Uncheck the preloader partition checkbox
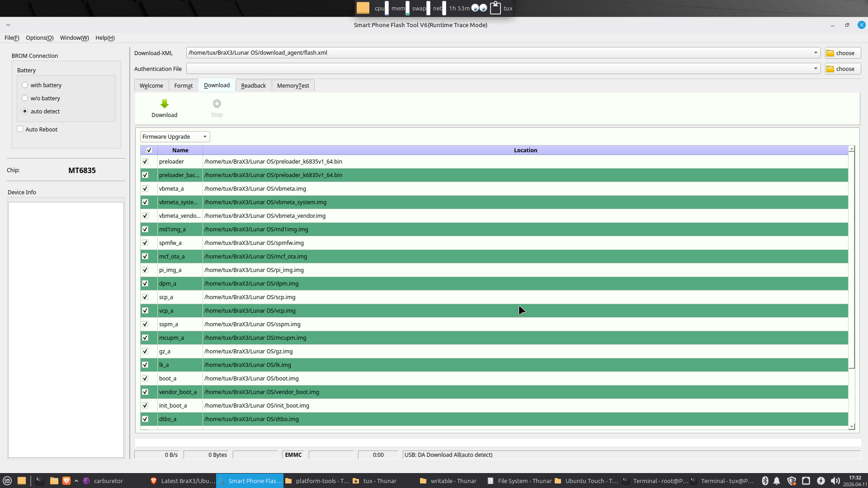Image resolution: width=868 pixels, height=488 pixels. point(145,162)
